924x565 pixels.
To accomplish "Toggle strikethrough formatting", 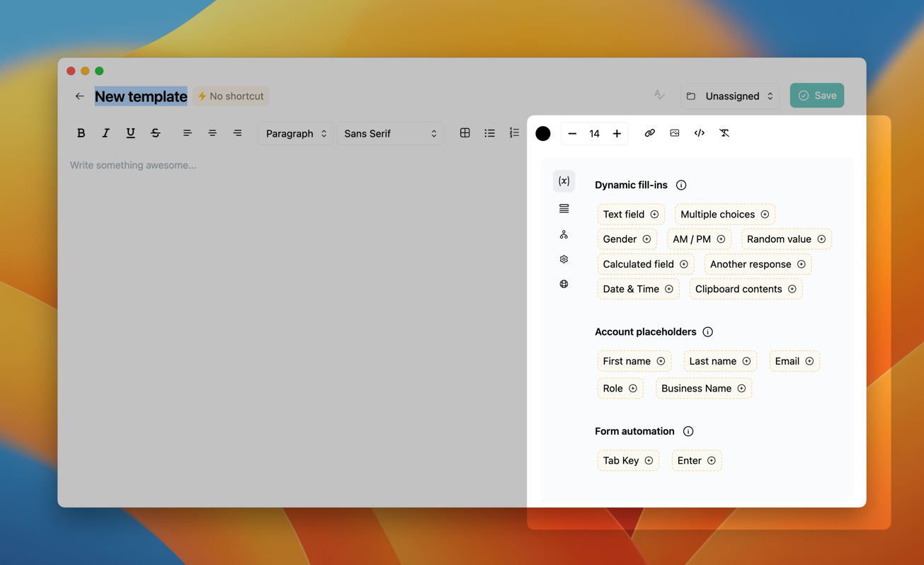I will pos(155,133).
